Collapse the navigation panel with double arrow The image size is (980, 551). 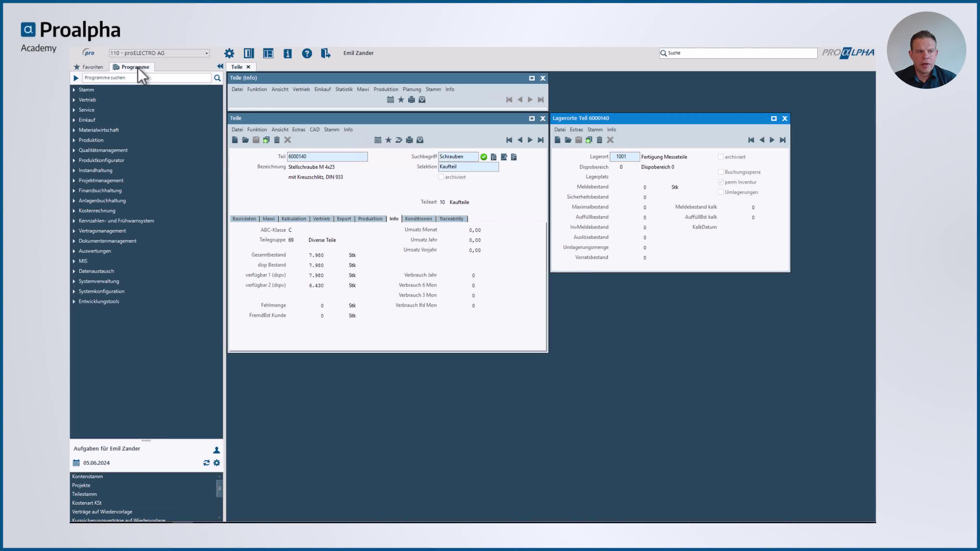220,66
